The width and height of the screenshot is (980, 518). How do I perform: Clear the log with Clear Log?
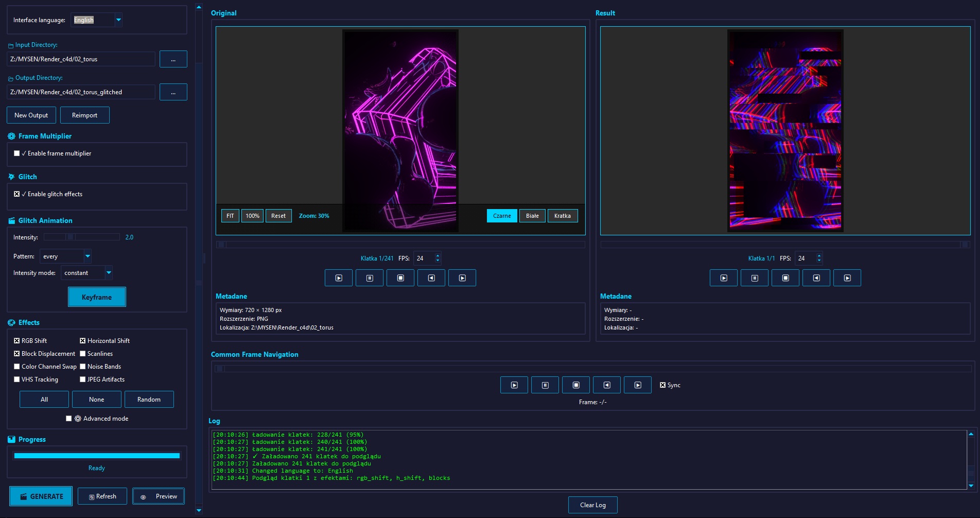(592, 505)
